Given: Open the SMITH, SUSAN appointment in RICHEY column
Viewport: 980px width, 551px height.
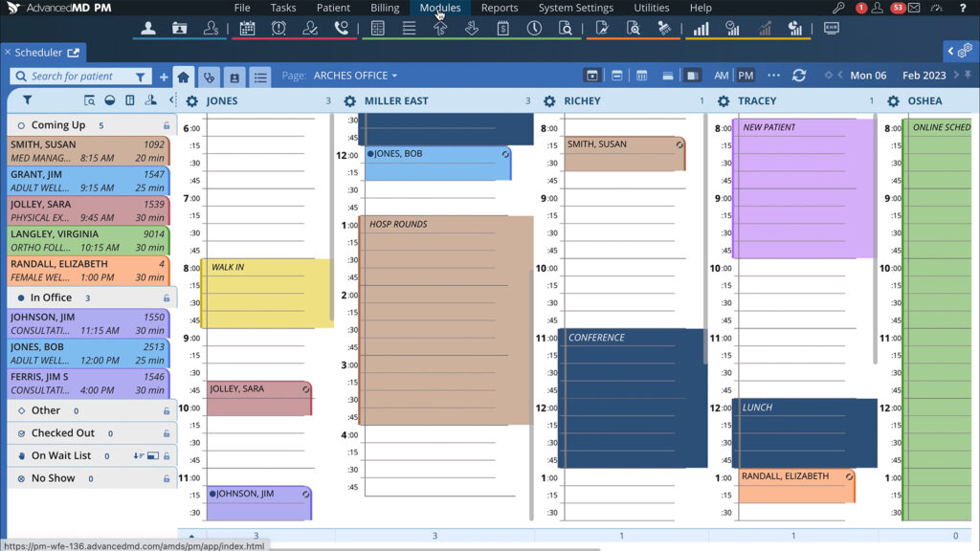Looking at the screenshot, I should tap(622, 151).
